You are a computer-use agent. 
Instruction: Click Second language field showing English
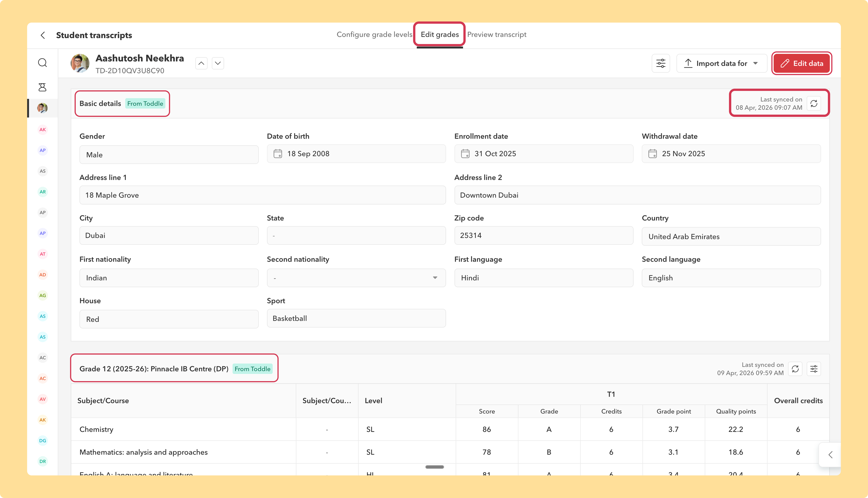tap(731, 278)
